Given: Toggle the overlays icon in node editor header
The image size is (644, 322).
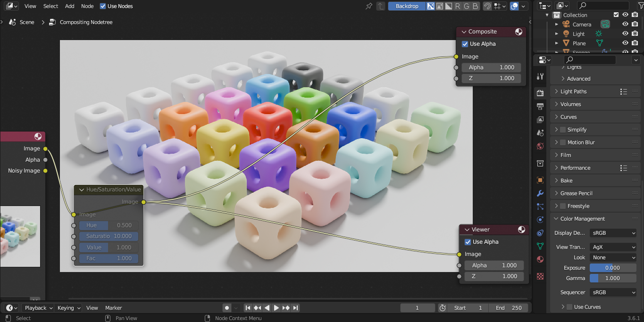Looking at the screenshot, I should [x=515, y=6].
